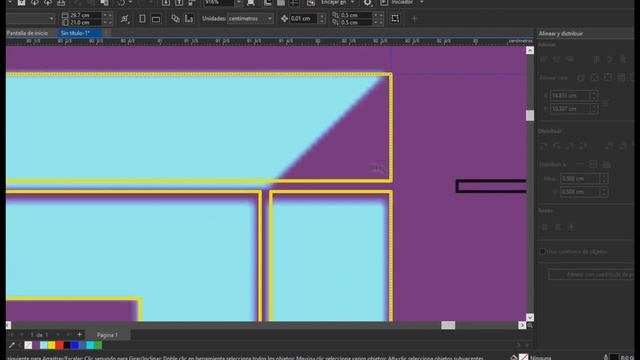
Task: Switch to Pantalla de inicio tab
Action: [27, 33]
